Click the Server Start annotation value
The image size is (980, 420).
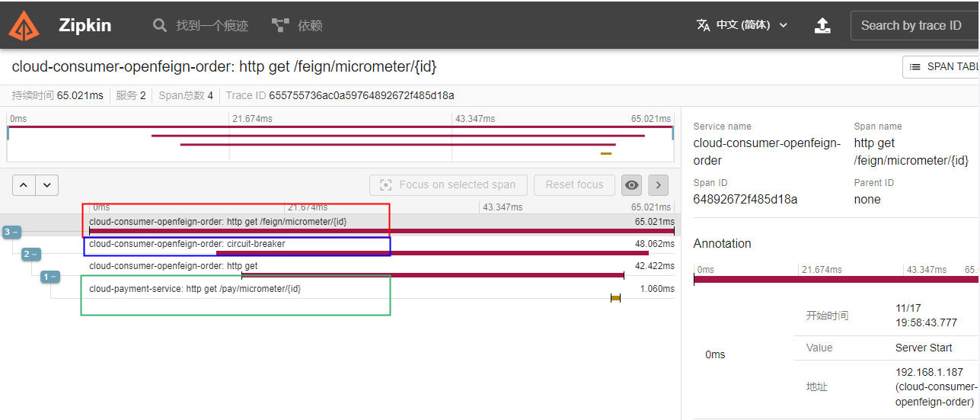coord(924,348)
